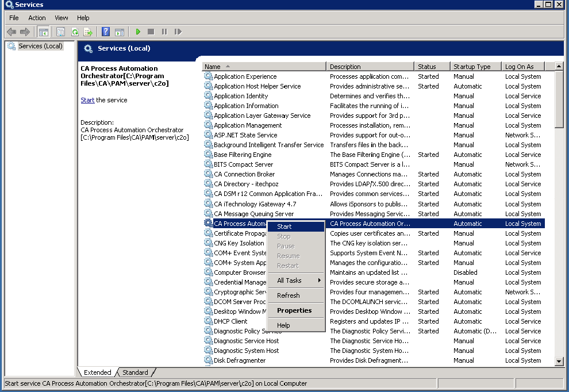Open the View menu in menu bar

pyautogui.click(x=61, y=18)
